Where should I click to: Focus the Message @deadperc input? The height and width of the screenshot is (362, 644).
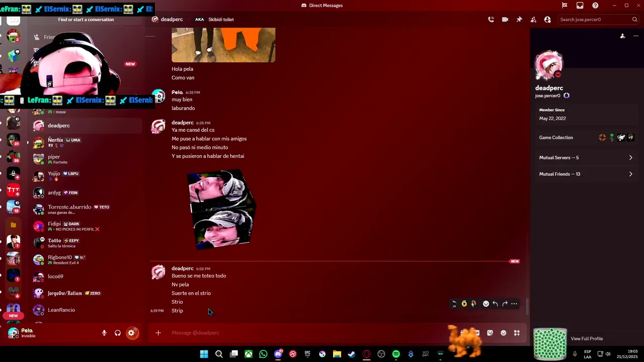(307, 333)
